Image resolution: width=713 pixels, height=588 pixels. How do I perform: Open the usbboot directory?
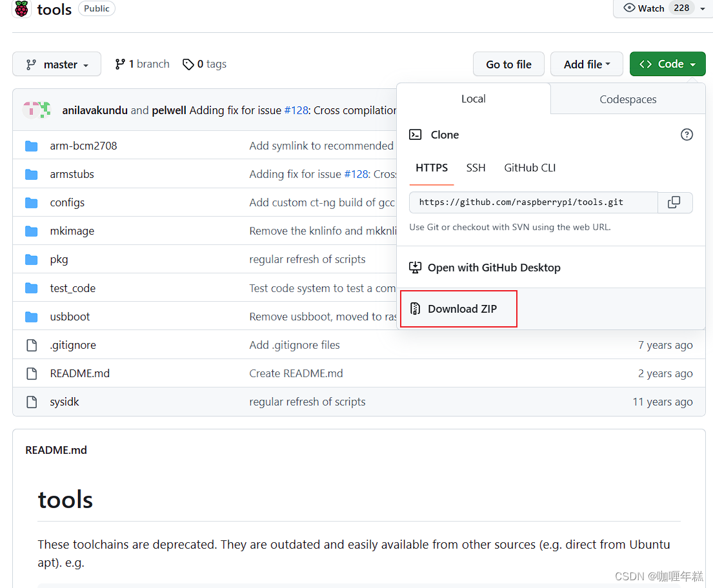coord(70,317)
